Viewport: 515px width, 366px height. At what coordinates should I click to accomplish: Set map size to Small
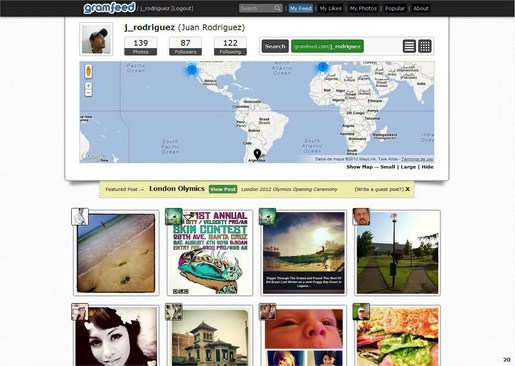388,167
